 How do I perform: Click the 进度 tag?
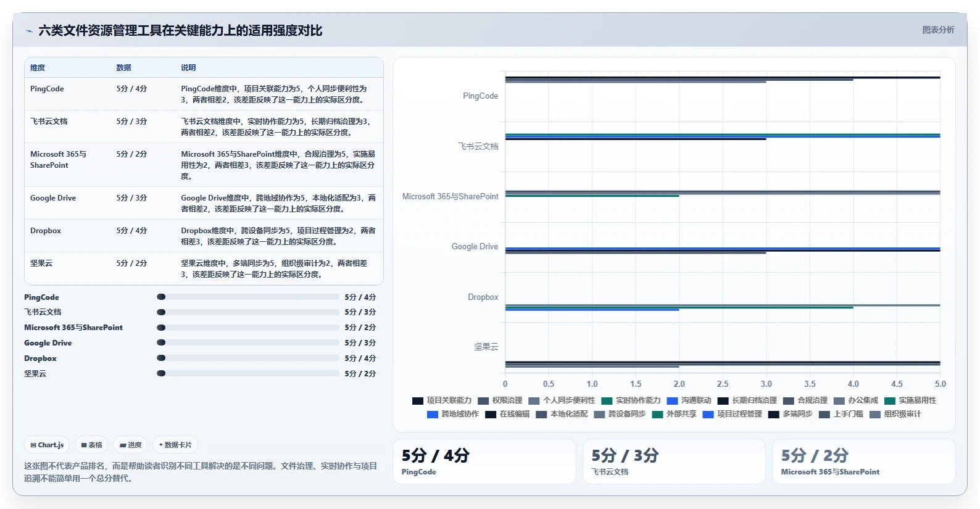[x=131, y=445]
